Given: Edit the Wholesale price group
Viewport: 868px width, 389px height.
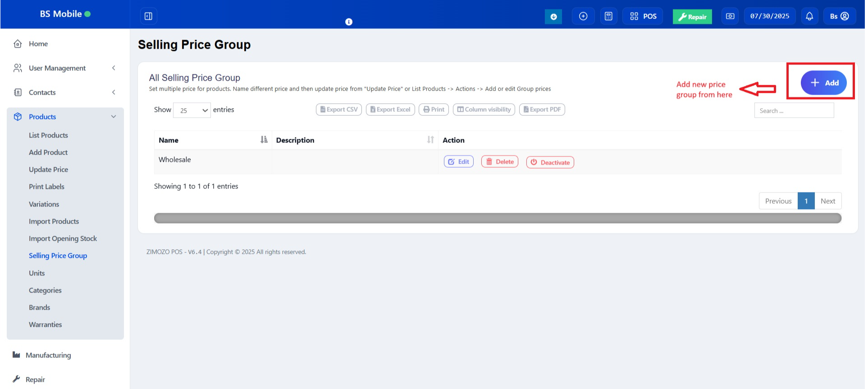Looking at the screenshot, I should click(x=458, y=162).
